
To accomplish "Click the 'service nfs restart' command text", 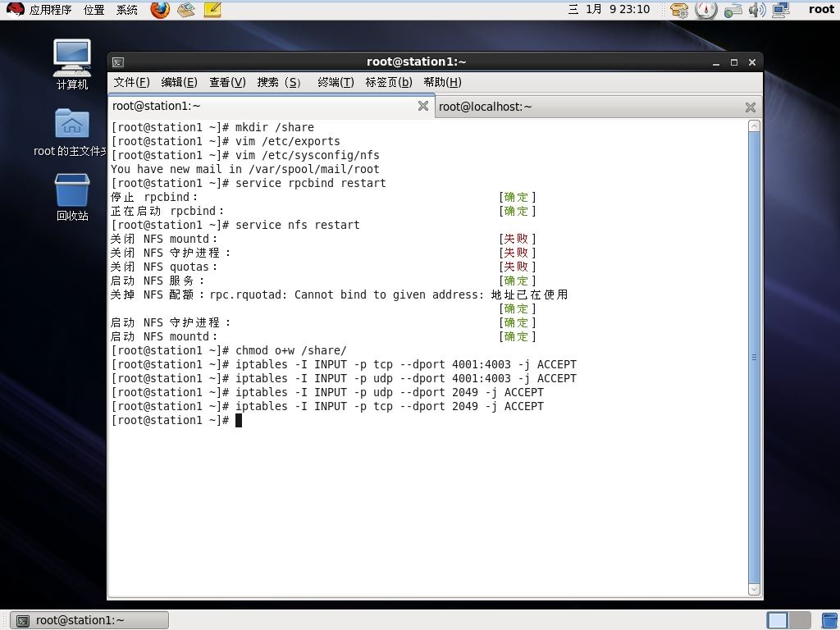I will (x=297, y=225).
